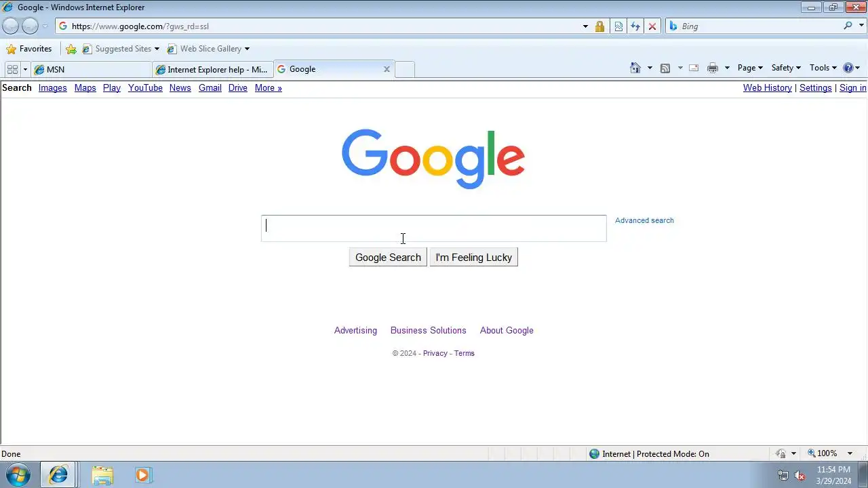Open the Privacy link
The image size is (868, 488).
coord(435,353)
